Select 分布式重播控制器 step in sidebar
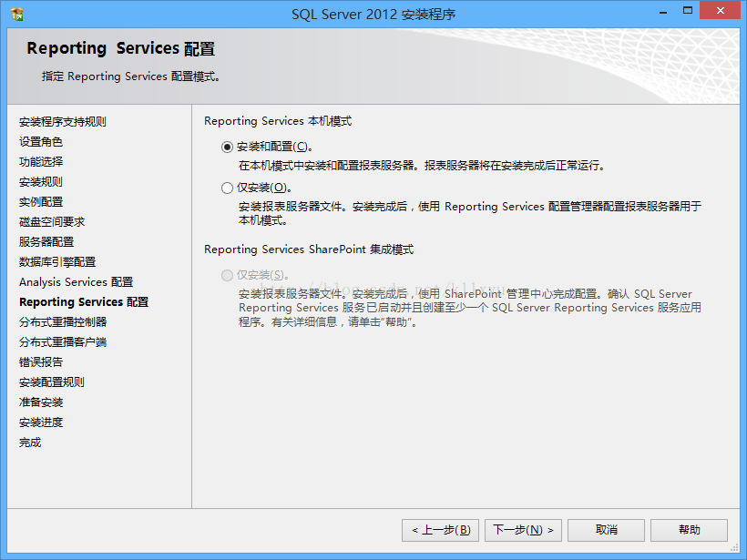 click(x=63, y=322)
